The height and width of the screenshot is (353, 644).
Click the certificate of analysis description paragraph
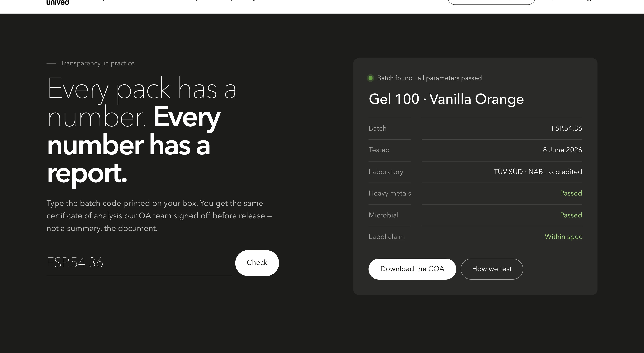[x=159, y=216]
